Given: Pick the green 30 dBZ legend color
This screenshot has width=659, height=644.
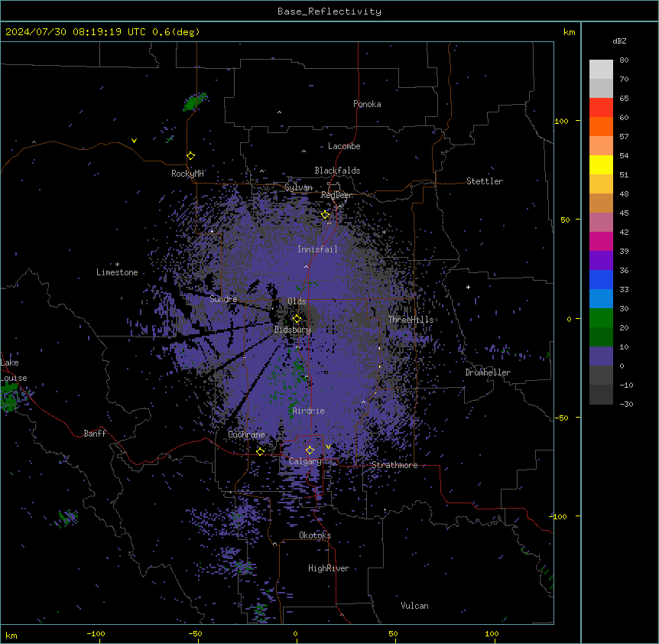Looking at the screenshot, I should (601, 318).
